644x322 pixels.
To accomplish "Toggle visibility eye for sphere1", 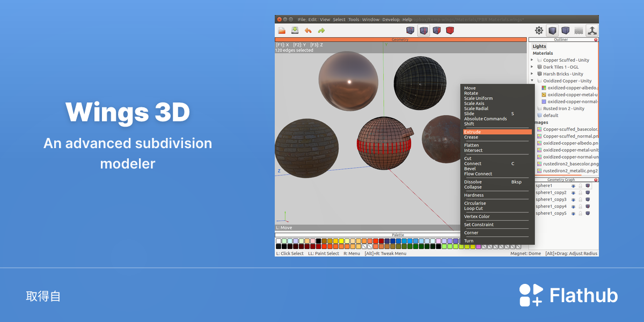I will (573, 186).
